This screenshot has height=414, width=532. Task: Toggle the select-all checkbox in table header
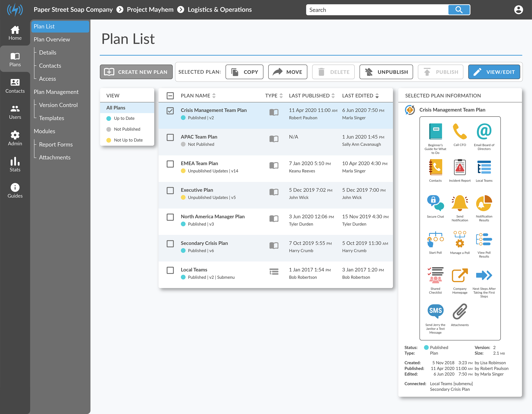(170, 96)
